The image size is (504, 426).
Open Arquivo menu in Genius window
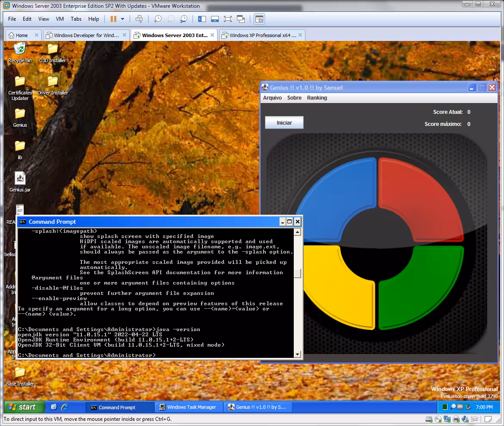click(x=272, y=98)
